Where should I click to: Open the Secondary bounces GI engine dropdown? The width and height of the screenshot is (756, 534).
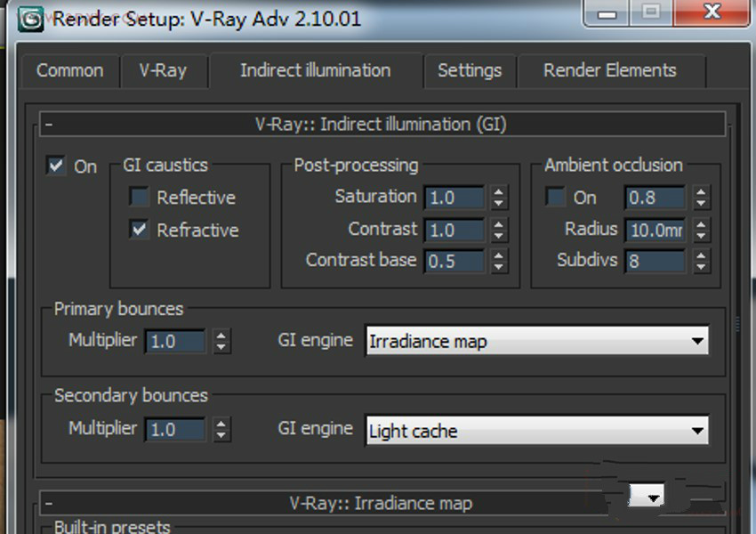pos(537,430)
